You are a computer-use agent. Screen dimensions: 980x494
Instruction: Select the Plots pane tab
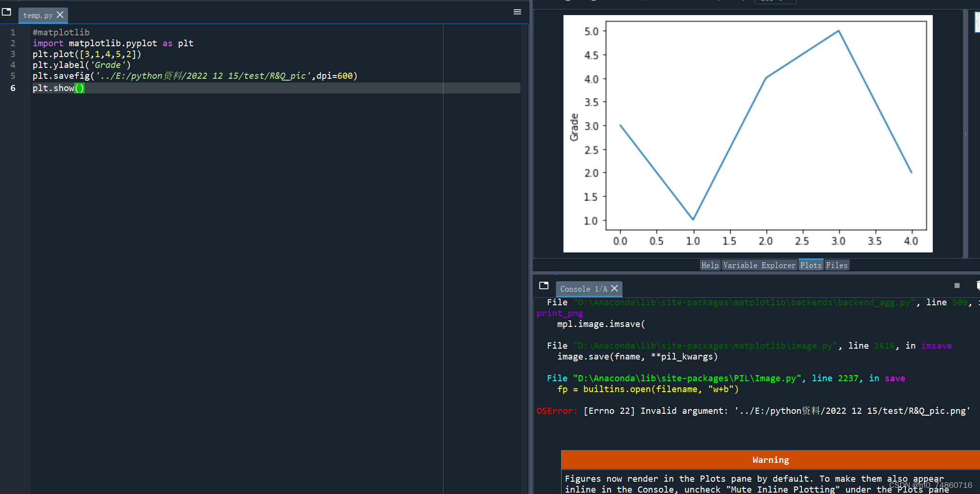pos(811,265)
